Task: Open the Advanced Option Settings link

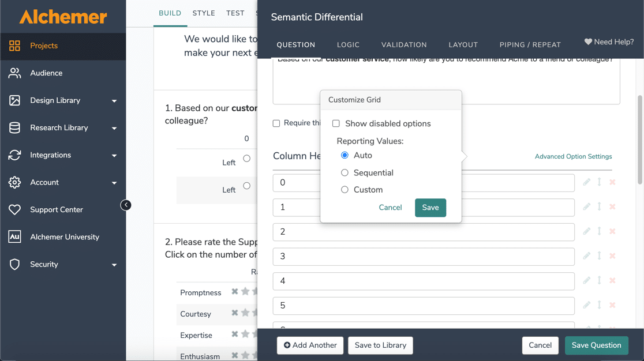Action: point(573,156)
